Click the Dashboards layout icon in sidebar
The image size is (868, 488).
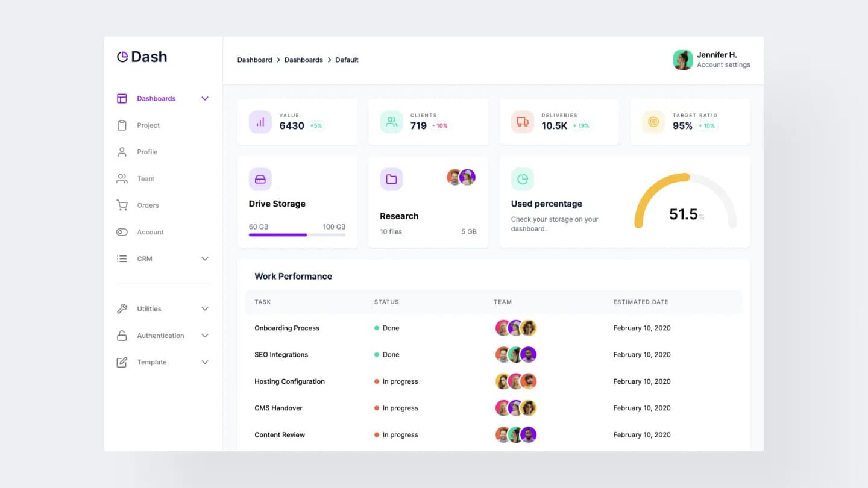point(122,98)
